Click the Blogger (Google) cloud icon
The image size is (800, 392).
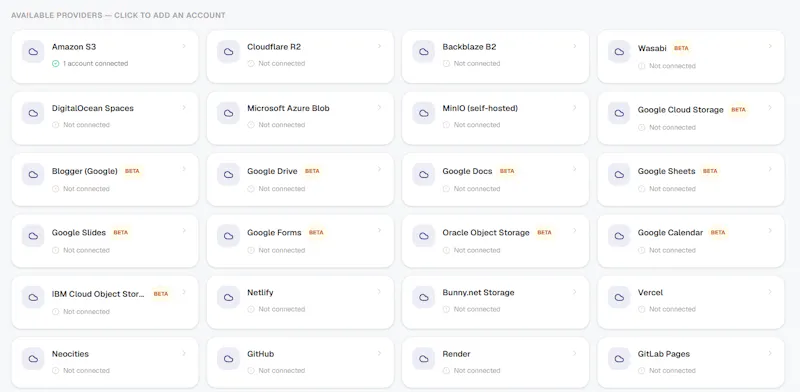pos(33,174)
